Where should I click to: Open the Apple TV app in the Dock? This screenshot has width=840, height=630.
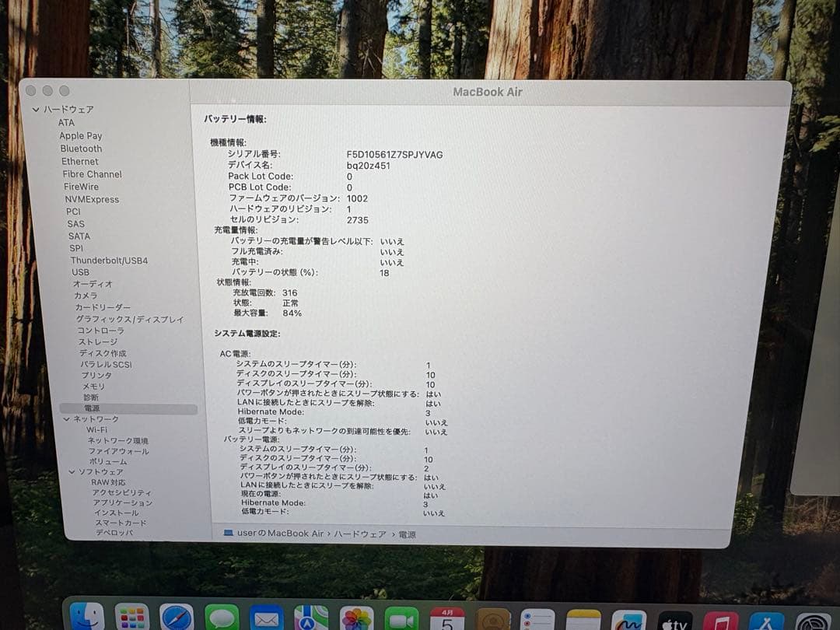674,622
